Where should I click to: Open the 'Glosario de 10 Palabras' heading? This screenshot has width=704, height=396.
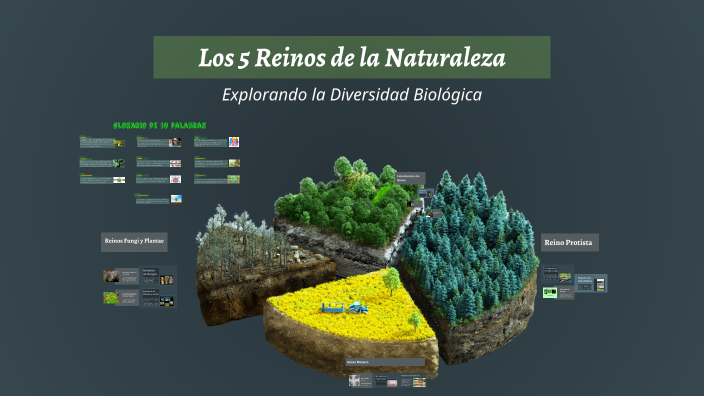160,125
